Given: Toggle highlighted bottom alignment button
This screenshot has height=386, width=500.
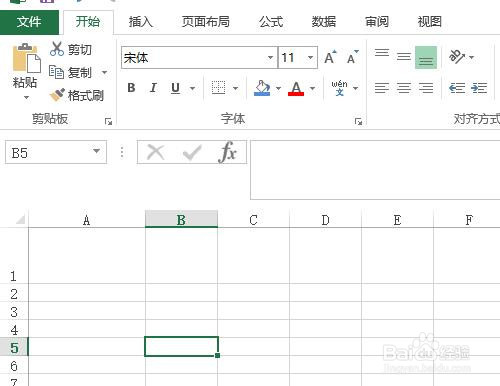Looking at the screenshot, I should pos(426,58).
